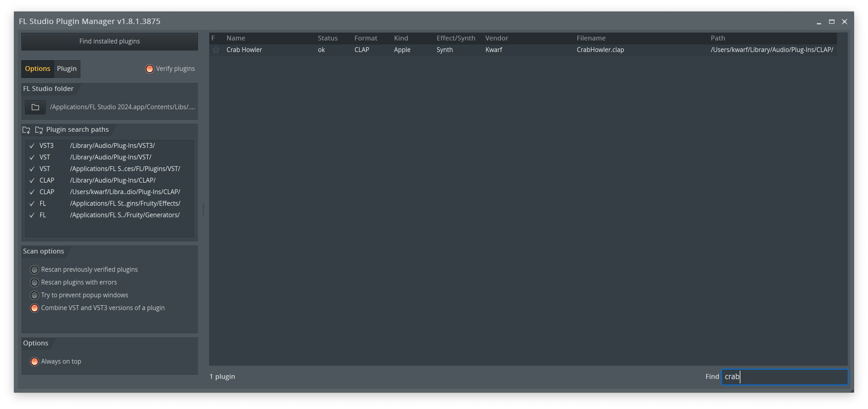Screen dimensions: 868x409
Task: Toggle the Always on top option
Action: (x=34, y=362)
